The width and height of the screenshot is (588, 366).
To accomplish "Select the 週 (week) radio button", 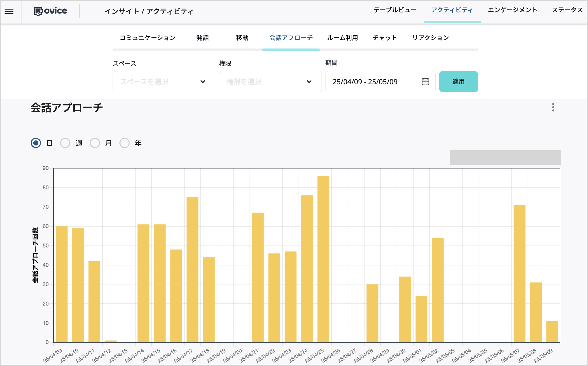I will [65, 143].
